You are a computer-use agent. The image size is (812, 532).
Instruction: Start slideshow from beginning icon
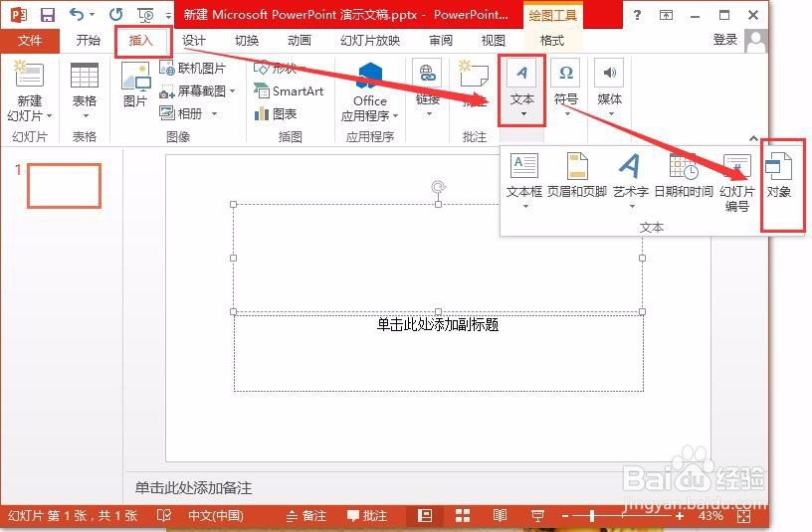click(145, 15)
